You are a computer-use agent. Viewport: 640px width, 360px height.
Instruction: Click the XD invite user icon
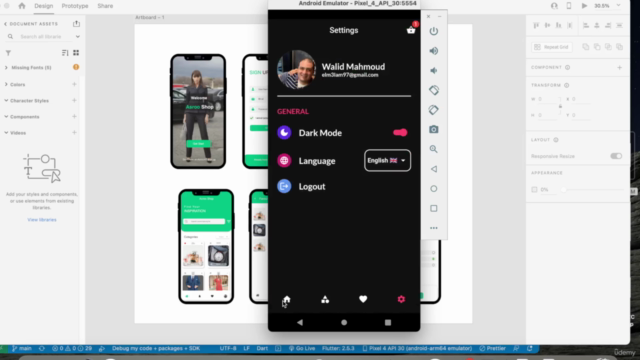(x=554, y=6)
